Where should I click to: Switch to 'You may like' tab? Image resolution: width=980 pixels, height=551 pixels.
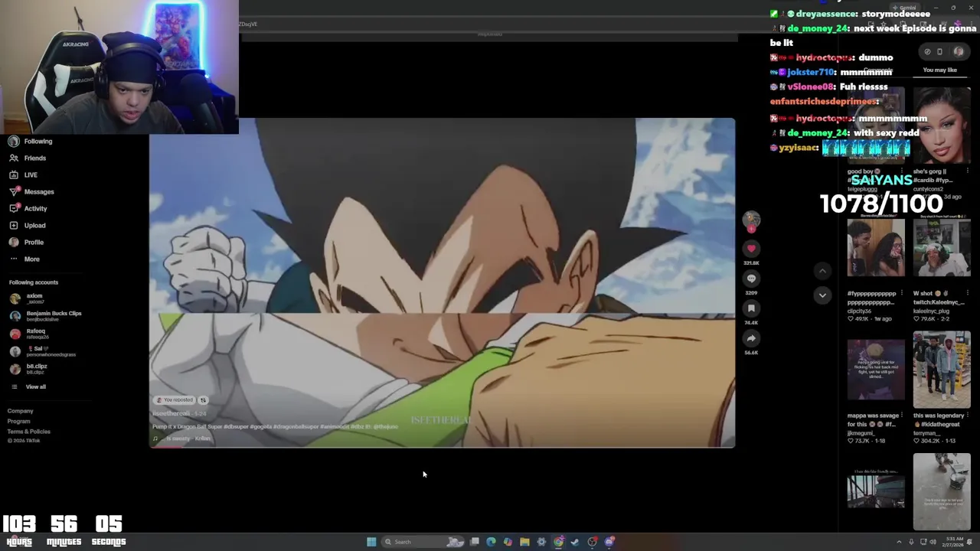tap(939, 70)
